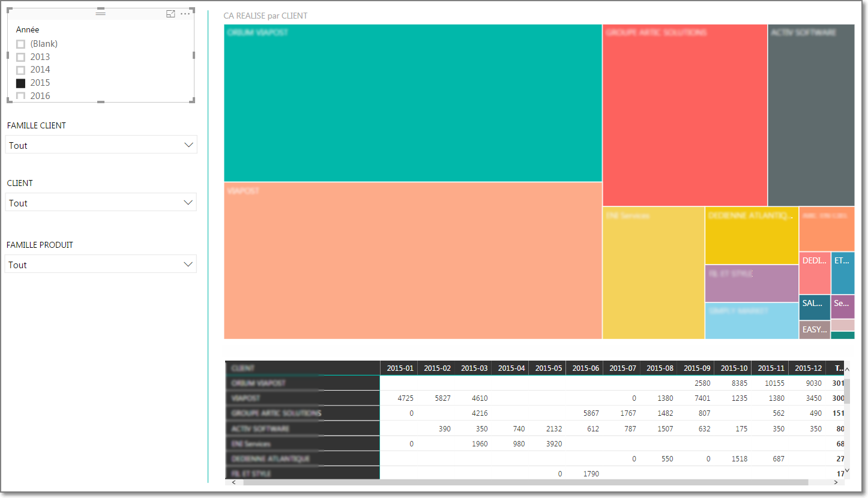This screenshot has height=498, width=868.
Task: Open the CLIENT filter dropdown
Action: tap(101, 202)
